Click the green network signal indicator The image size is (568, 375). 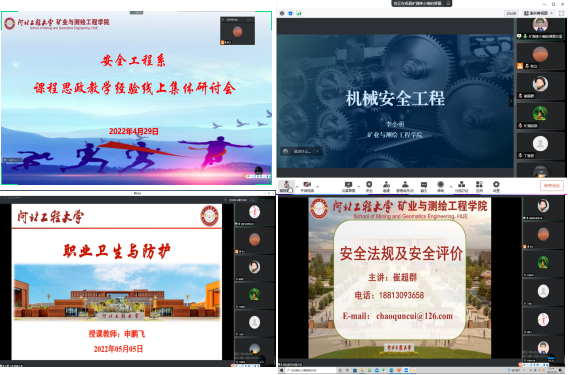299,13
